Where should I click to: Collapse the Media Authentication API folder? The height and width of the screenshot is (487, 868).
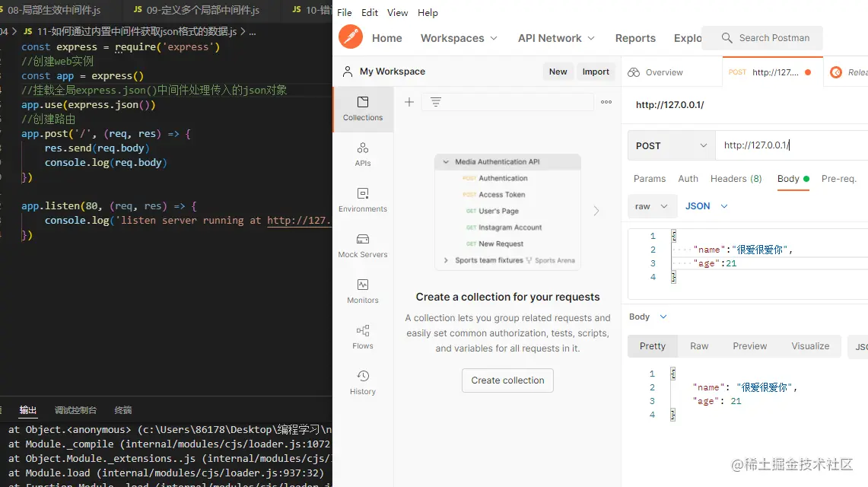pyautogui.click(x=446, y=161)
